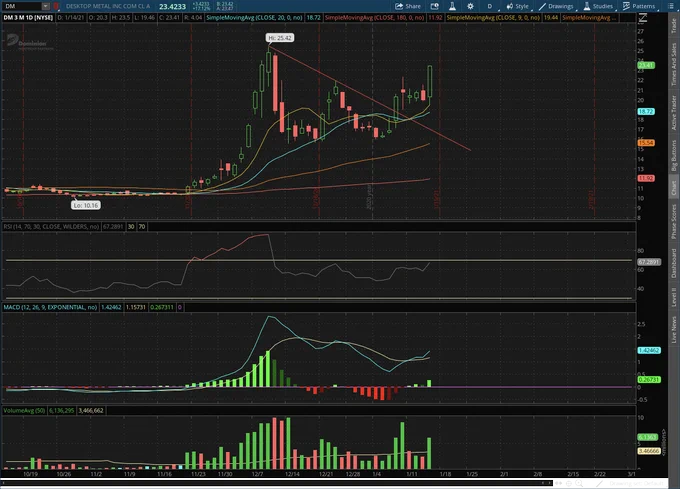
Task: Click the 2/19/21 expiration date marker
Action: coord(592,199)
